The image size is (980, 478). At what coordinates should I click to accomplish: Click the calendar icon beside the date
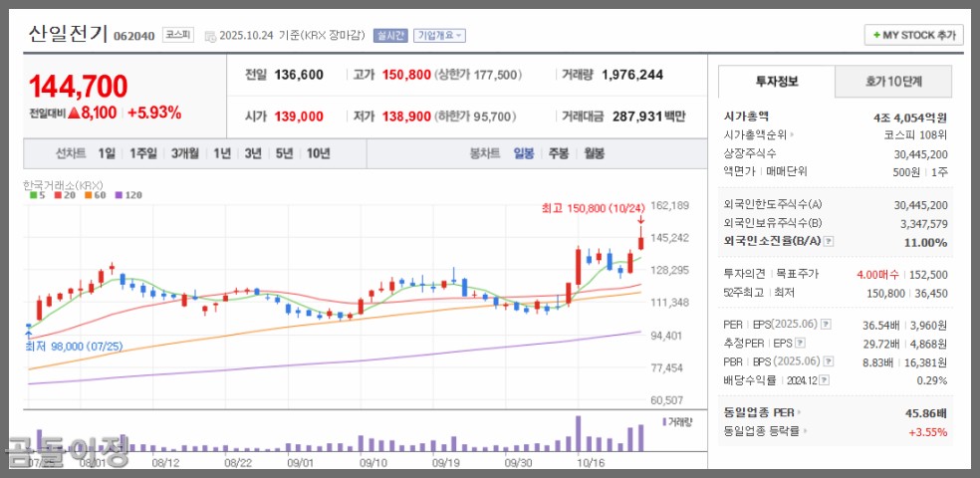(x=210, y=36)
